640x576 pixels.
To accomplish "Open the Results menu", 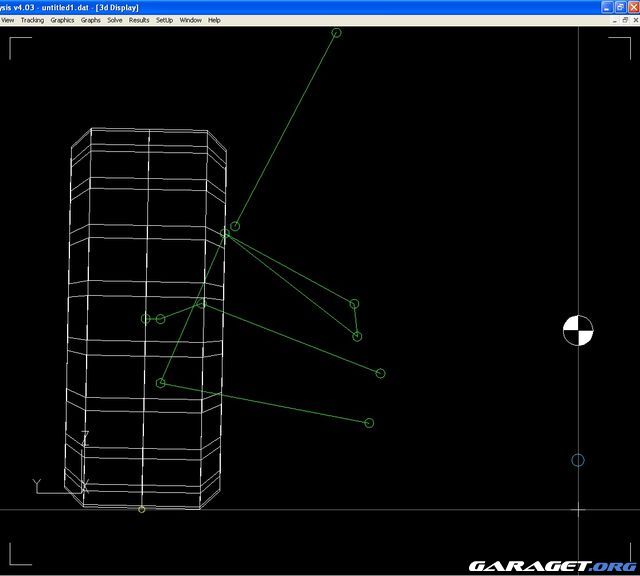I will (139, 20).
